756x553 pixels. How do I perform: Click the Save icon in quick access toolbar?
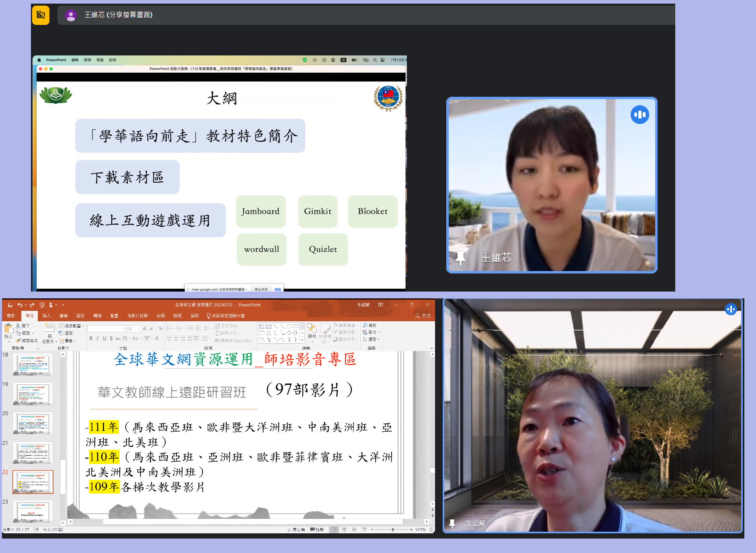[x=10, y=305]
